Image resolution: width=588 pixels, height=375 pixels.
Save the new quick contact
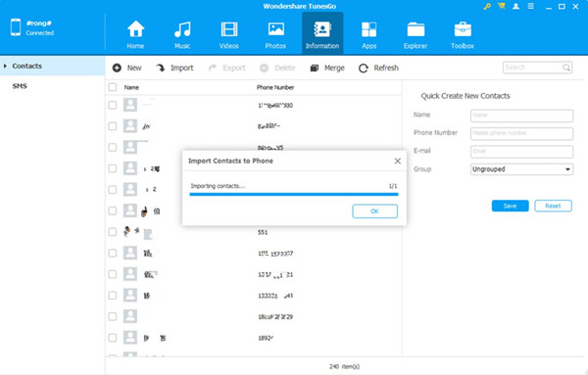(510, 206)
